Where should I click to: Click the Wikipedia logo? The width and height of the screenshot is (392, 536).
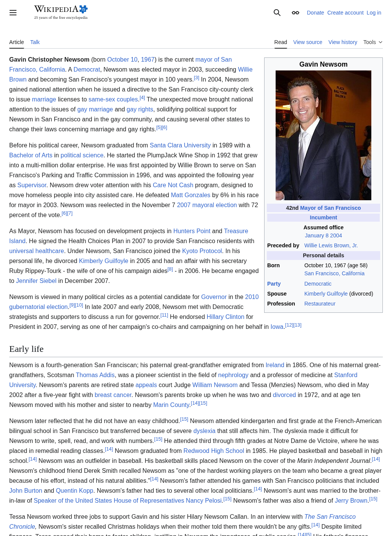61,12
